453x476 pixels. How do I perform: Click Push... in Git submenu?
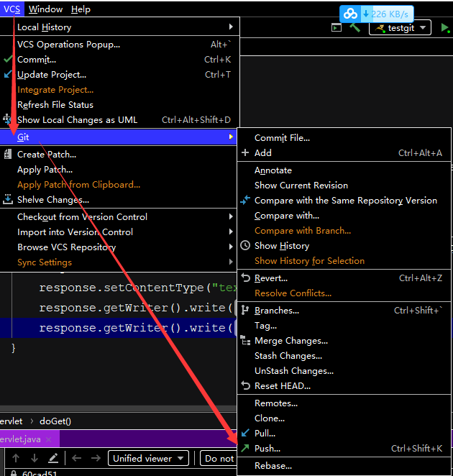click(344, 449)
